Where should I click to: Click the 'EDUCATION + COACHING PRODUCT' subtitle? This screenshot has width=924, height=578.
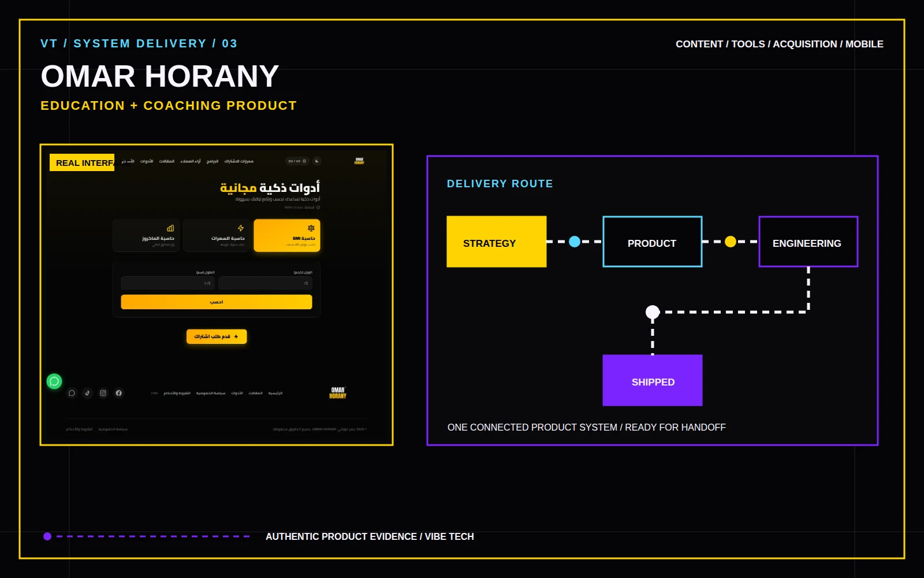pyautogui.click(x=169, y=106)
